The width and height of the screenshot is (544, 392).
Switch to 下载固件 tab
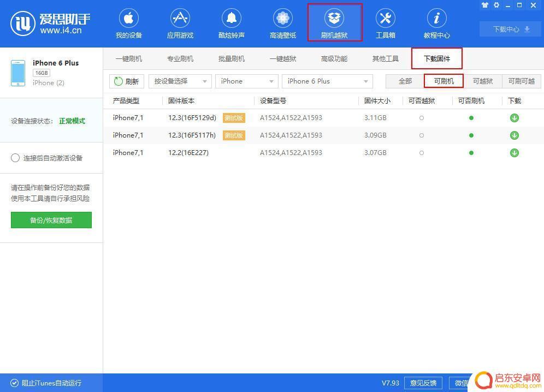[437, 58]
